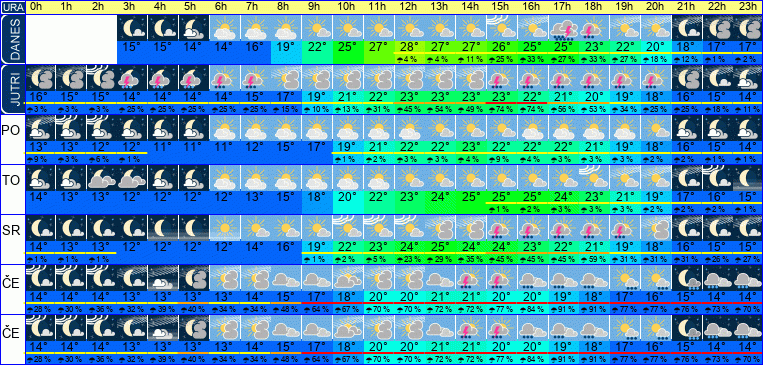The height and width of the screenshot is (365, 763).
Task: Select the TO 2h cloudy moon icon
Action: coord(101,179)
